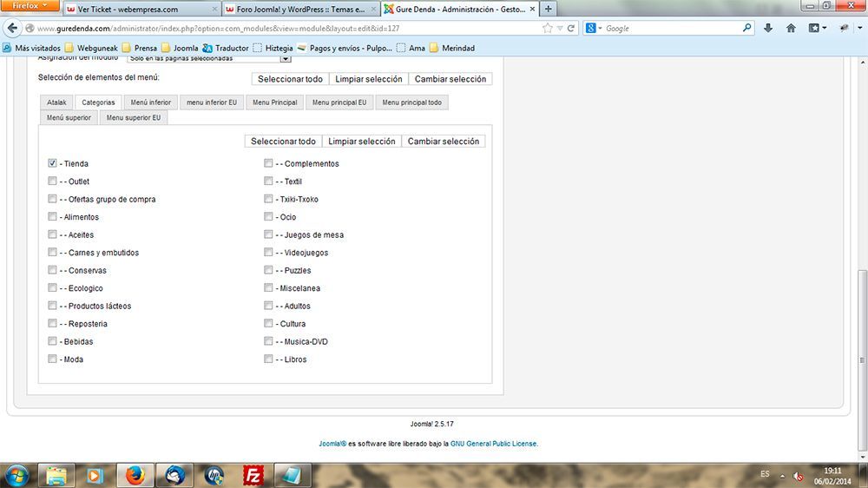This screenshot has height=488, width=868.
Task: Click upper Limpiar selección button
Action: pos(369,79)
